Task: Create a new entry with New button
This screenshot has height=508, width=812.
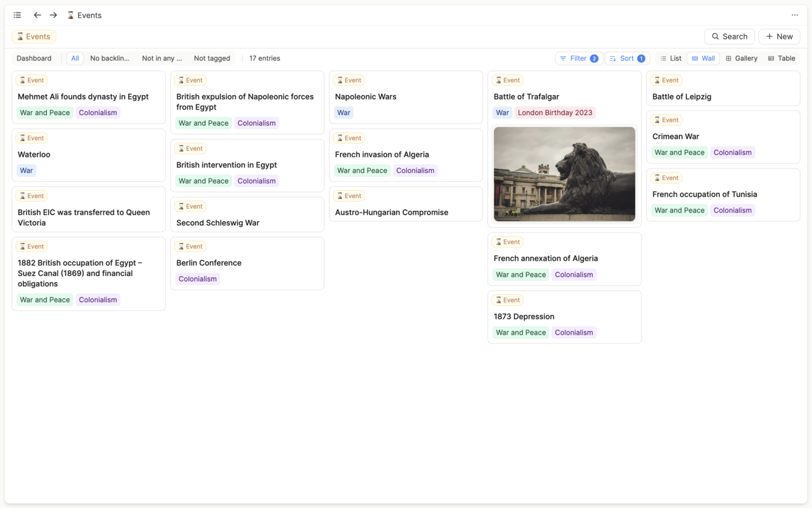Action: [779, 36]
